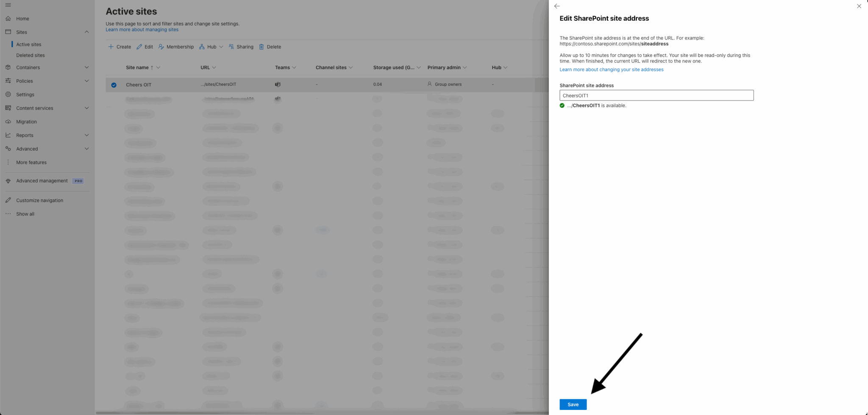Select the checkbox on the second site row
Image resolution: width=868 pixels, height=415 pixels.
pyautogui.click(x=114, y=99)
